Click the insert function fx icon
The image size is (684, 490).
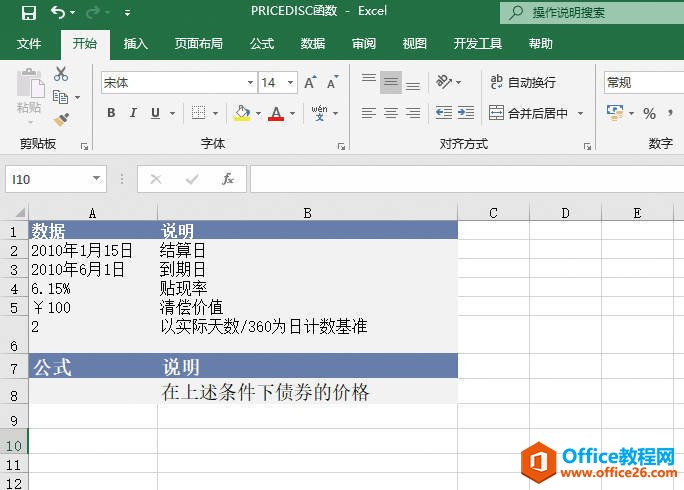[228, 179]
